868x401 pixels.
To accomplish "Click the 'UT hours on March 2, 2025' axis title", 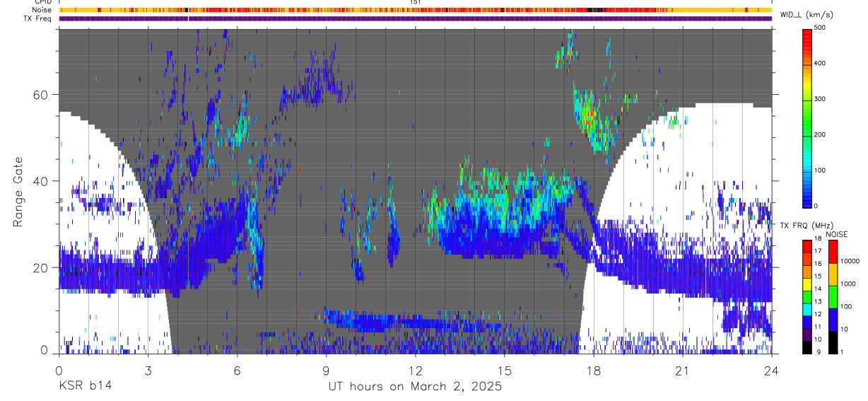I will (415, 387).
